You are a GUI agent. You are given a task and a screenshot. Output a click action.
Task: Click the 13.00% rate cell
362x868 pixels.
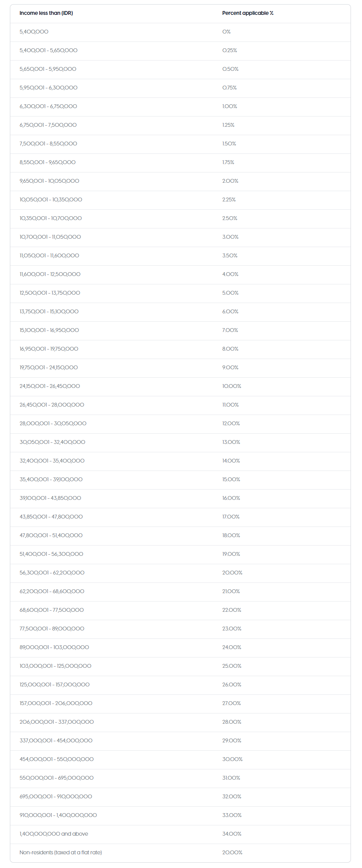[231, 442]
